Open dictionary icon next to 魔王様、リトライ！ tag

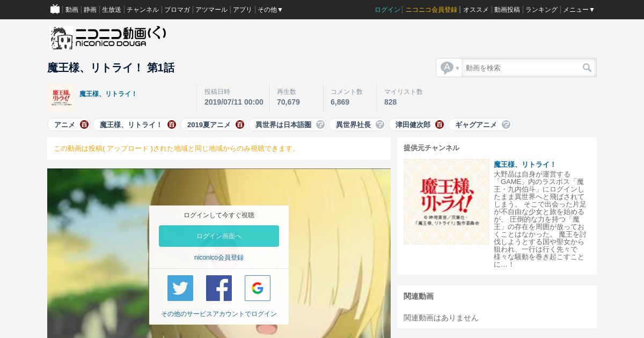pos(172,124)
